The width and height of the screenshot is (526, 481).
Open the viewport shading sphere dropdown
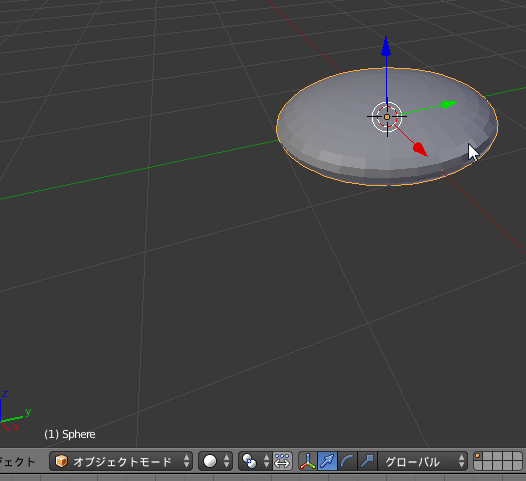point(216,461)
